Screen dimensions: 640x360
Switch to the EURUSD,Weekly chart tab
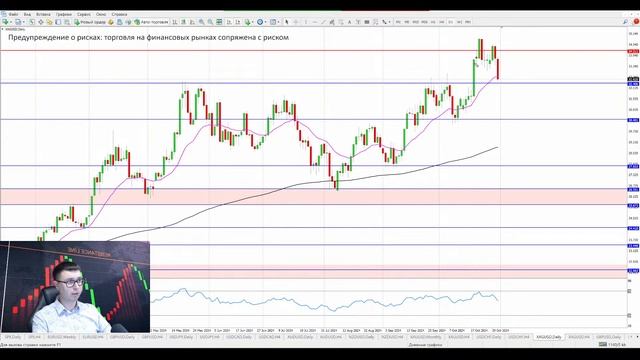coord(62,337)
